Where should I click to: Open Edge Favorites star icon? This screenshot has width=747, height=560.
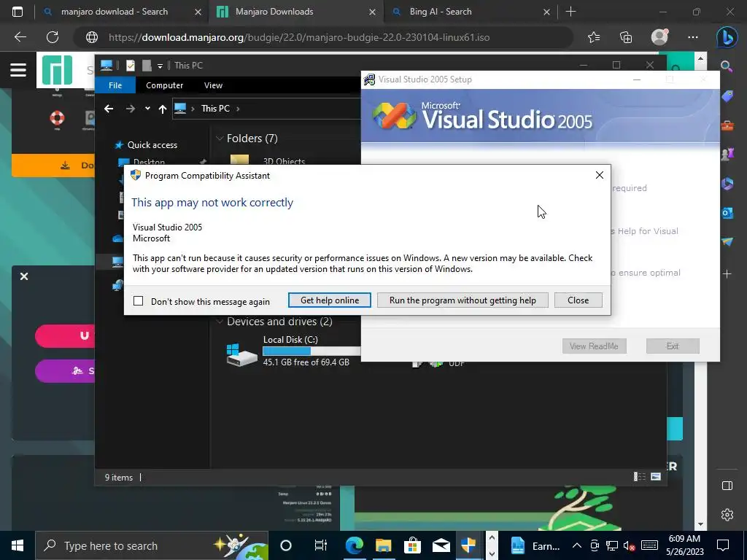[594, 37]
